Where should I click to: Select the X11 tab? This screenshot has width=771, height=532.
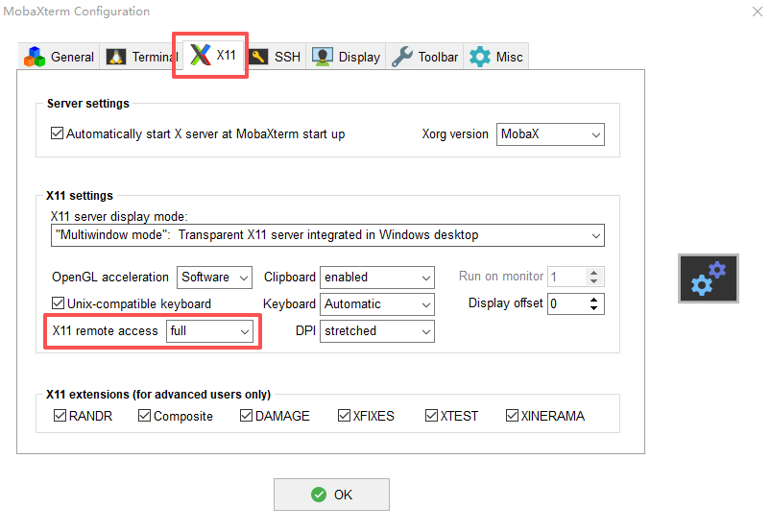click(213, 55)
